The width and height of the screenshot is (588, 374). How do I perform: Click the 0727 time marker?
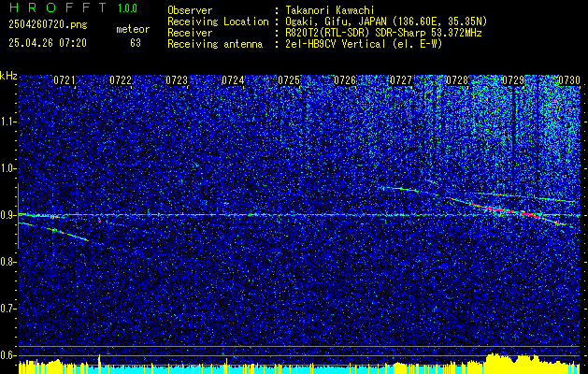tap(401, 80)
